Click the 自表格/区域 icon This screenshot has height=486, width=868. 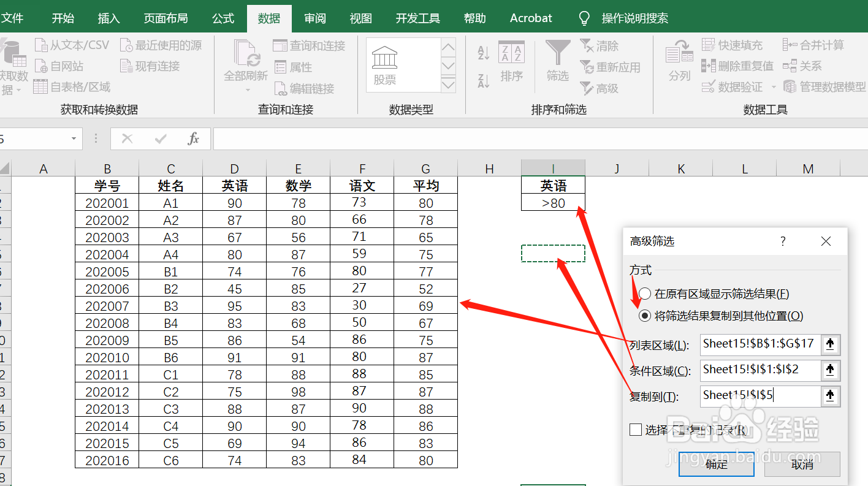40,87
